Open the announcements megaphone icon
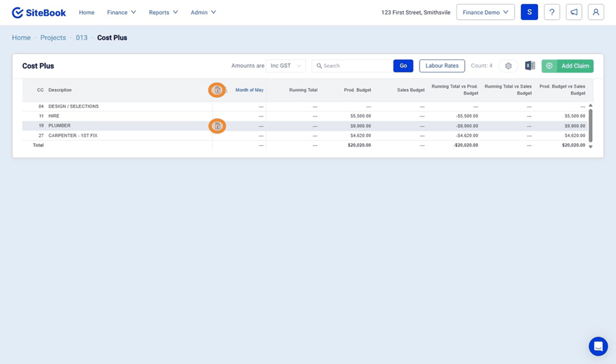616x364 pixels. tap(574, 12)
